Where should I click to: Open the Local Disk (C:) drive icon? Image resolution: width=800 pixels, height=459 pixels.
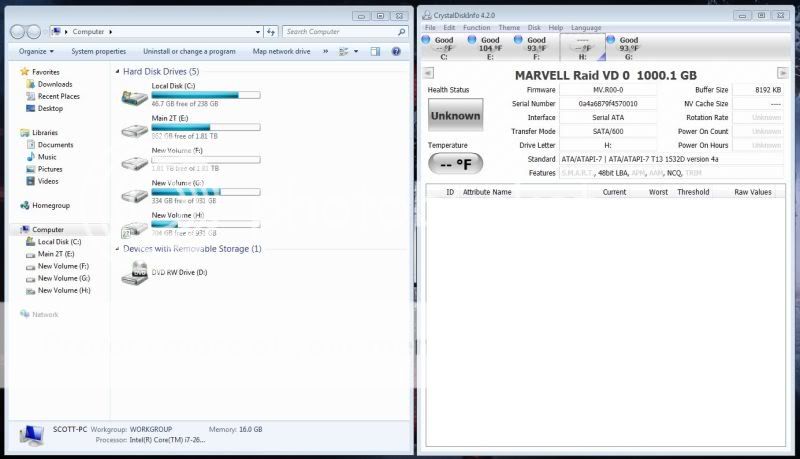point(134,96)
